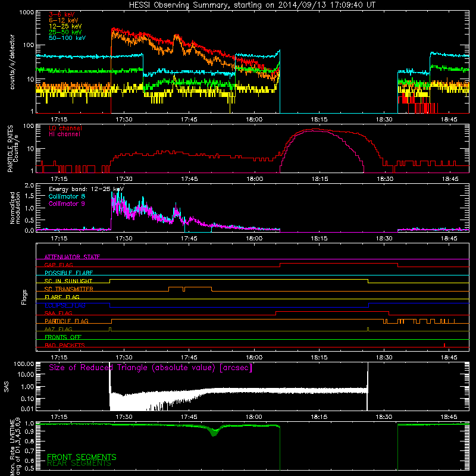This screenshot has width=476, height=476.
Task: Click the HESSI Observing Summary title text
Action: 252,5
